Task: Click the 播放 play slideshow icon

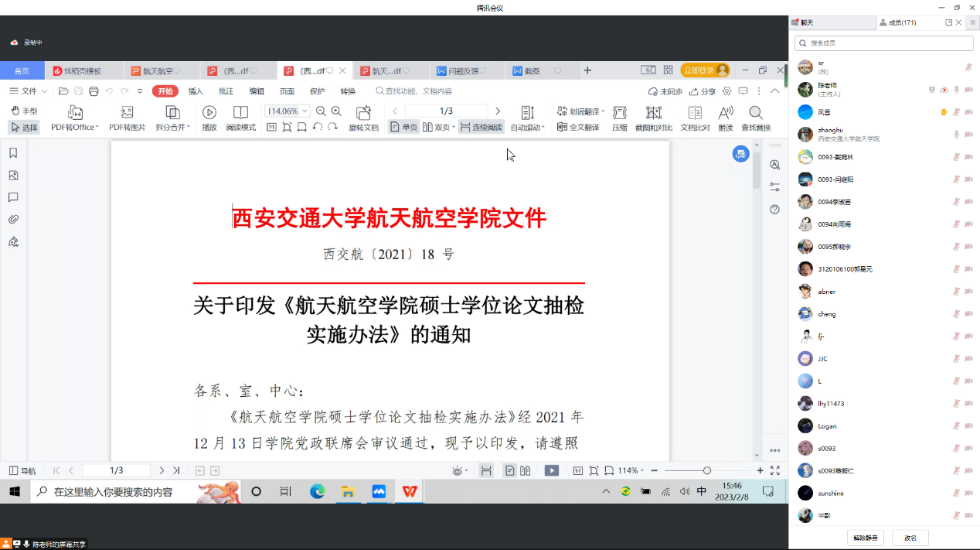Action: [209, 118]
